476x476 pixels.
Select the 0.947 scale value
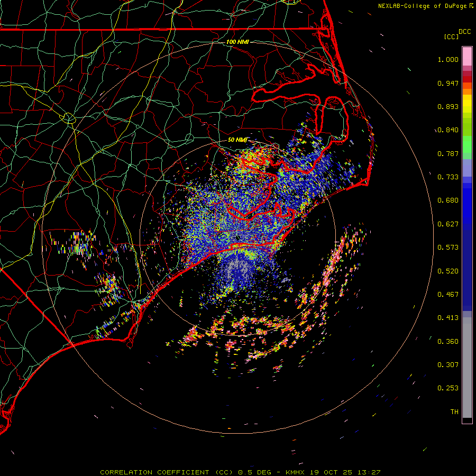[448, 83]
